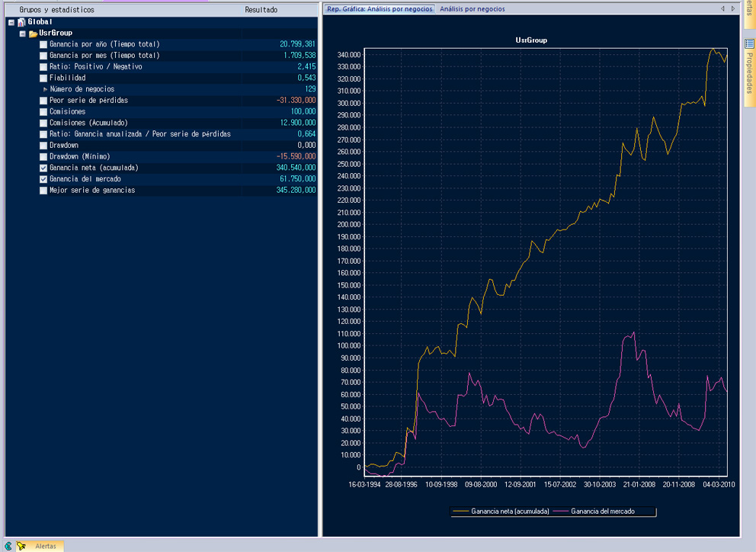Select the Rep. Gráfica: Análisis por negocios tab
756x552 pixels.
point(380,9)
